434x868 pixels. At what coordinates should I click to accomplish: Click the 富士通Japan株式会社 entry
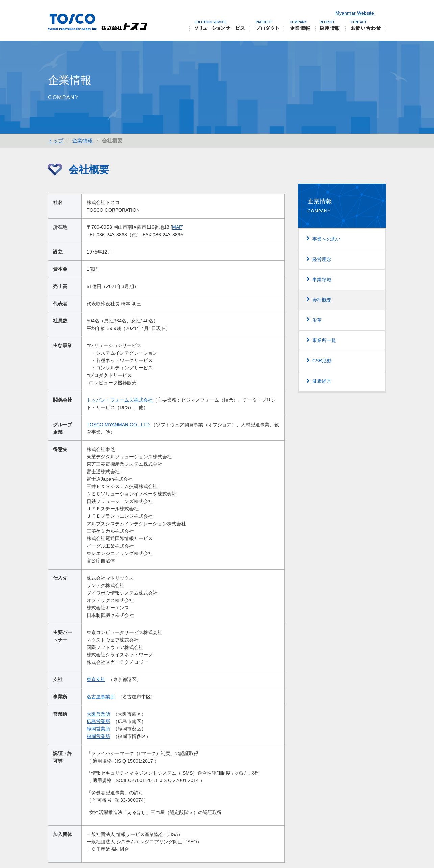[110, 479]
